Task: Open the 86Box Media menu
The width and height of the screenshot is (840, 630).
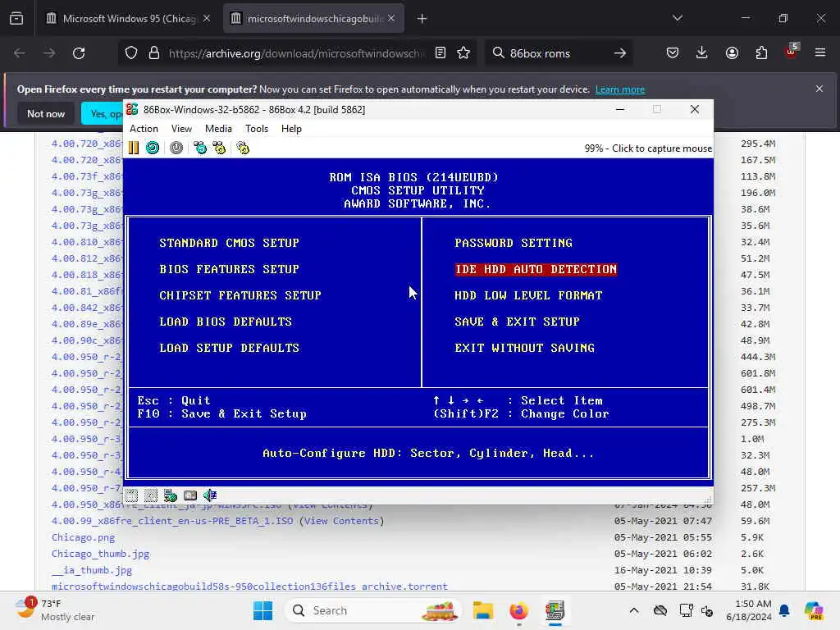Action: [x=218, y=129]
